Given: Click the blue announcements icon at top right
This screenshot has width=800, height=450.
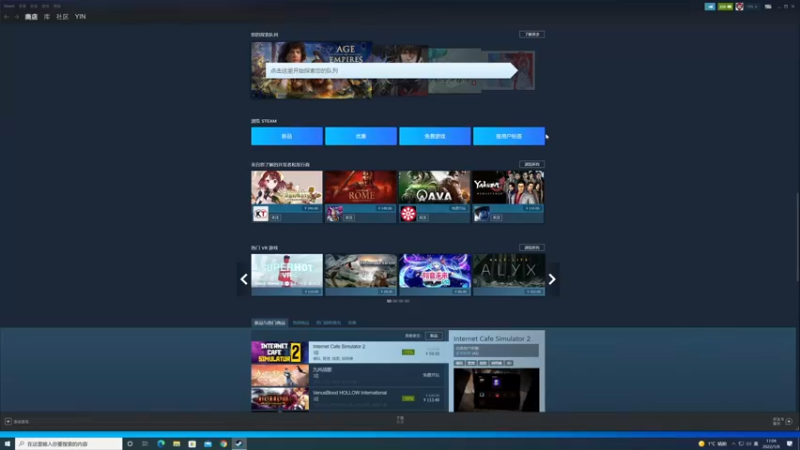Looking at the screenshot, I should tap(710, 7).
